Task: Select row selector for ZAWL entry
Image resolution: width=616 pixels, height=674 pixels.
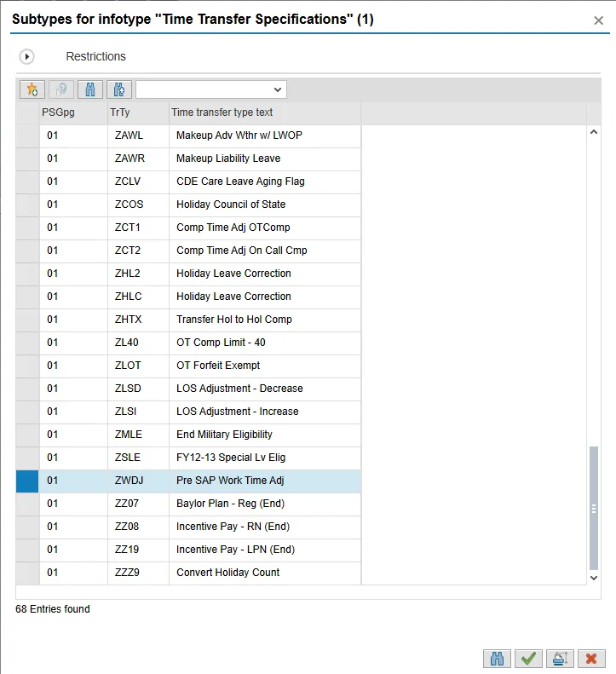Action: coord(27,135)
